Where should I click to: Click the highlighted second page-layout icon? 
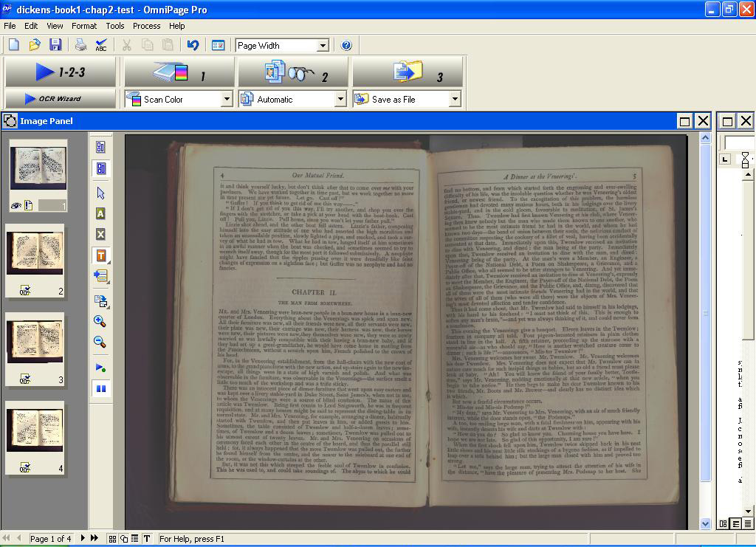(x=100, y=168)
